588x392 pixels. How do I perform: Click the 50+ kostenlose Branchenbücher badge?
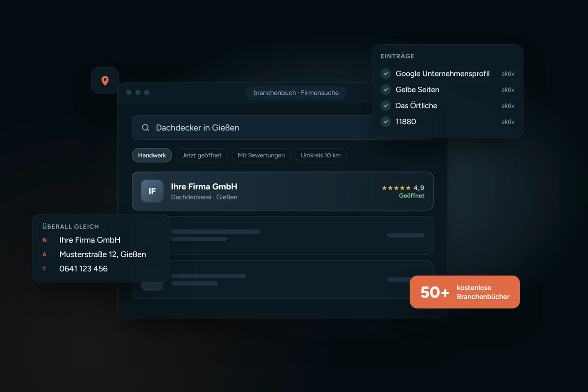[x=465, y=292]
